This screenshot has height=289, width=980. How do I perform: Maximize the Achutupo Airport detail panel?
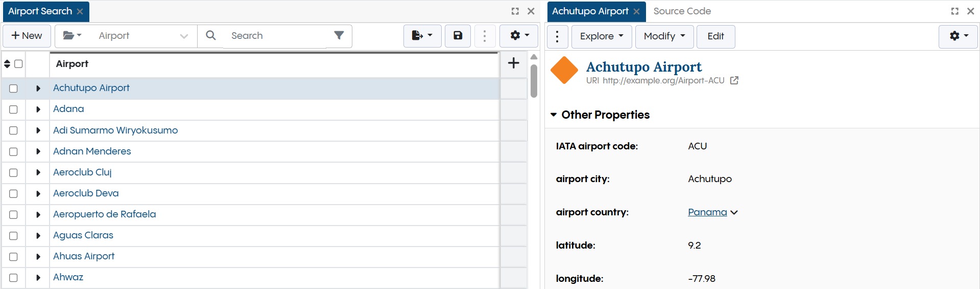coord(954,11)
